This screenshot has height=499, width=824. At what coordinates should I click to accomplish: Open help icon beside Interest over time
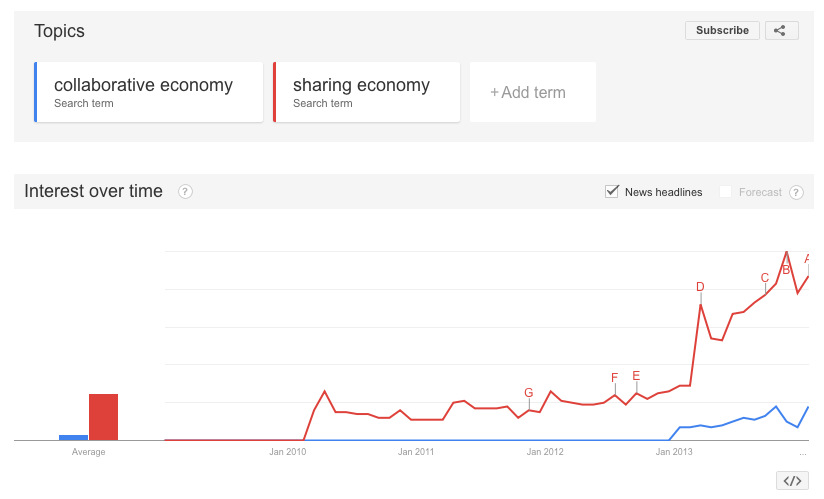185,192
